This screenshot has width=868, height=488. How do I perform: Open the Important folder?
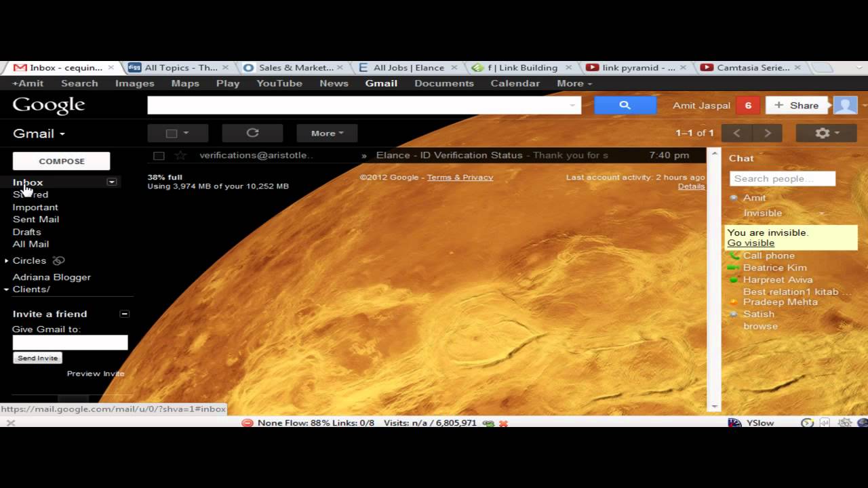coord(35,207)
